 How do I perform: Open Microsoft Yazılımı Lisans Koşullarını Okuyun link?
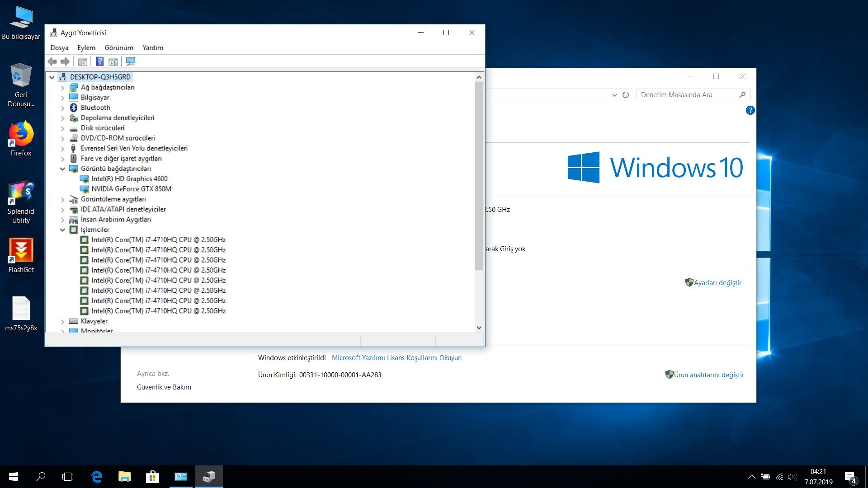point(396,358)
